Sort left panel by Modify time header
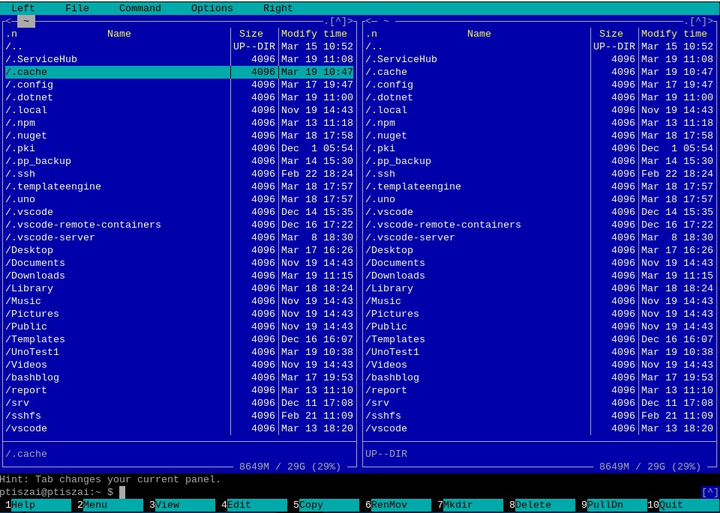The width and height of the screenshot is (720, 513). click(314, 34)
